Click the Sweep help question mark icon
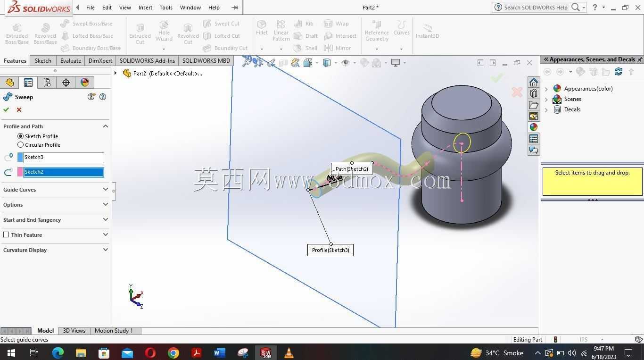This screenshot has width=644, height=360. (x=103, y=97)
